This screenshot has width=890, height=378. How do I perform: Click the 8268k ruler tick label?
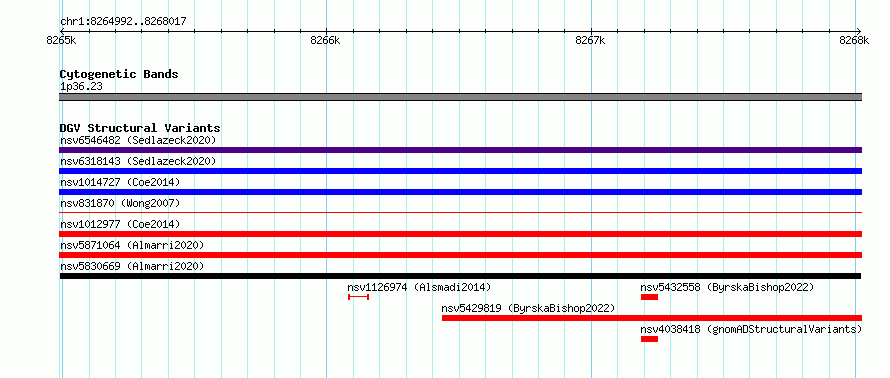tap(854, 40)
